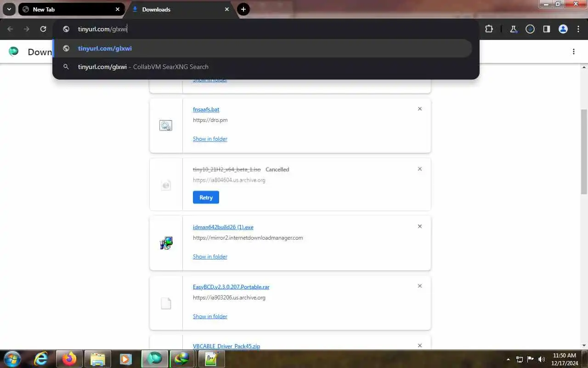Remove EasyBCD rar from the list
The image size is (588, 368).
pos(420,286)
